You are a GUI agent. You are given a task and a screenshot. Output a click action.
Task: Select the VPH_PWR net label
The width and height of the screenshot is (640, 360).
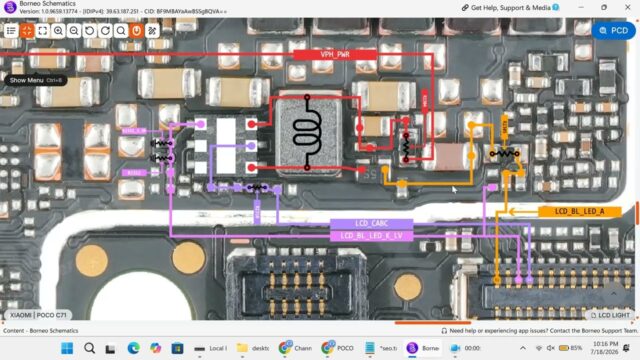click(335, 54)
